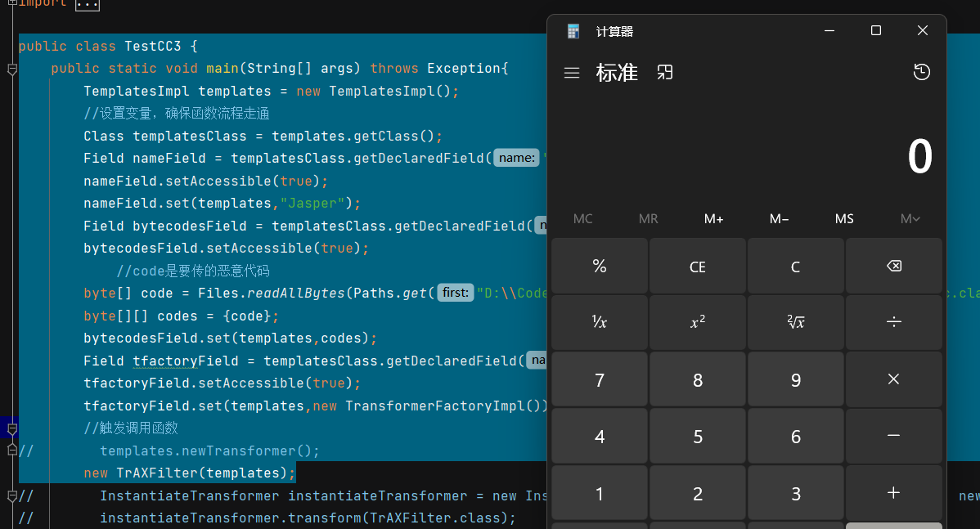Click the "Jasper" string literal in code
980x529 pixels.
click(312, 204)
